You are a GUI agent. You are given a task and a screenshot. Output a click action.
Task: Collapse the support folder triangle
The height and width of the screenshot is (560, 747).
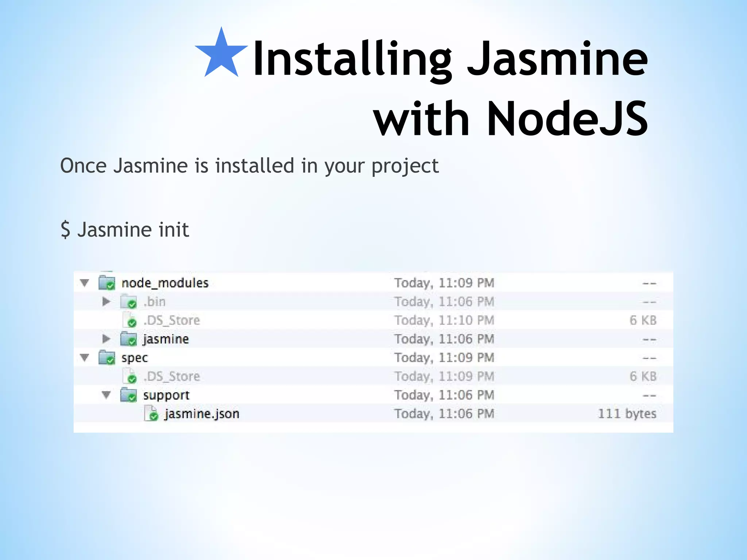[x=106, y=395]
